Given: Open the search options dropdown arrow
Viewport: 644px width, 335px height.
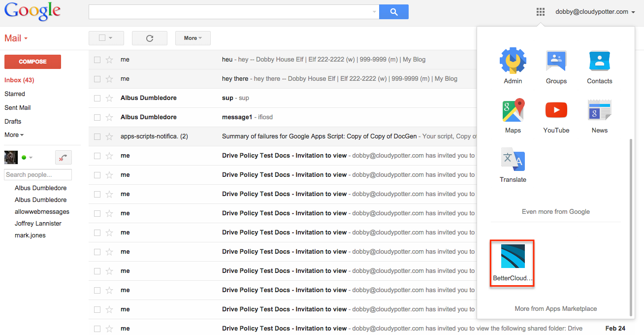Looking at the screenshot, I should click(x=374, y=12).
